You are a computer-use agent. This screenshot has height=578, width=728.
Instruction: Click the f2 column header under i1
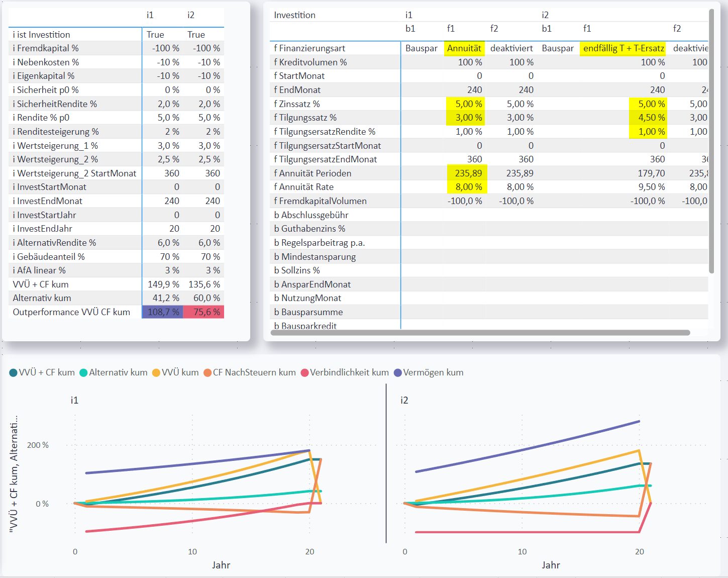click(494, 29)
